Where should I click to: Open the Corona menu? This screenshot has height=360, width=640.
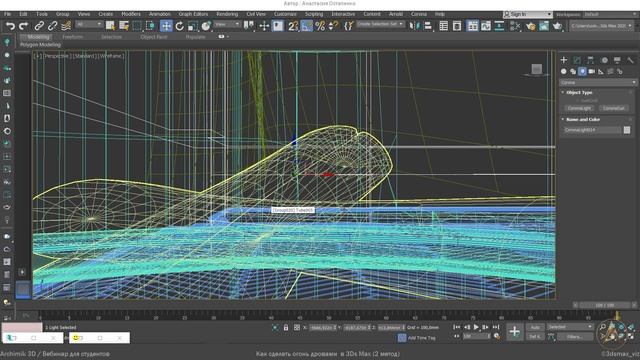click(419, 14)
